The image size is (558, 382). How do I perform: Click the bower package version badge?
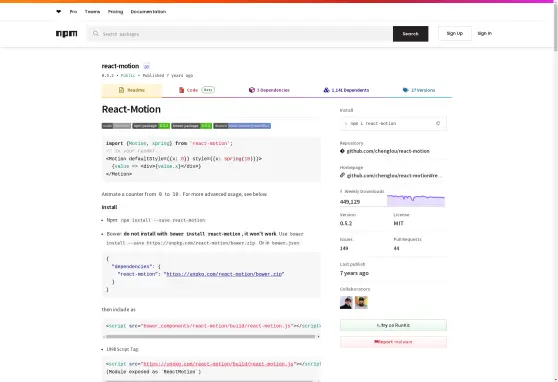point(191,126)
